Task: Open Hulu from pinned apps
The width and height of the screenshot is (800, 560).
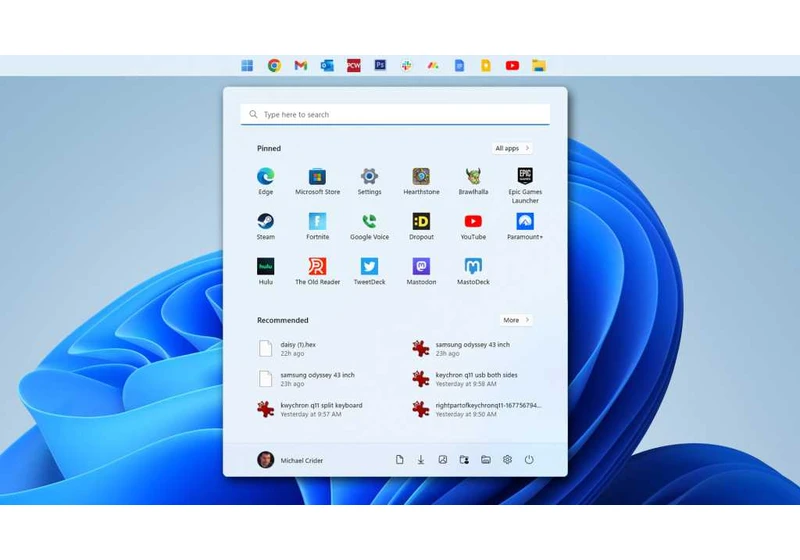Action: point(265,271)
